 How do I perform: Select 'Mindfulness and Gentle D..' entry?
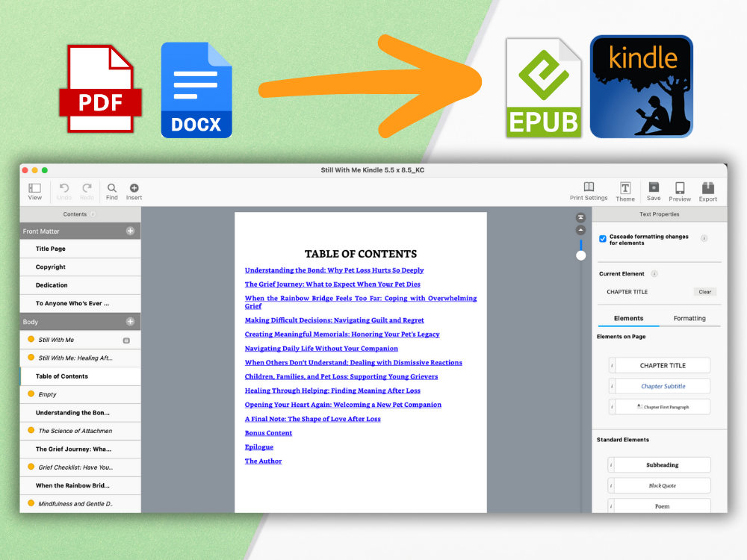pyautogui.click(x=80, y=504)
